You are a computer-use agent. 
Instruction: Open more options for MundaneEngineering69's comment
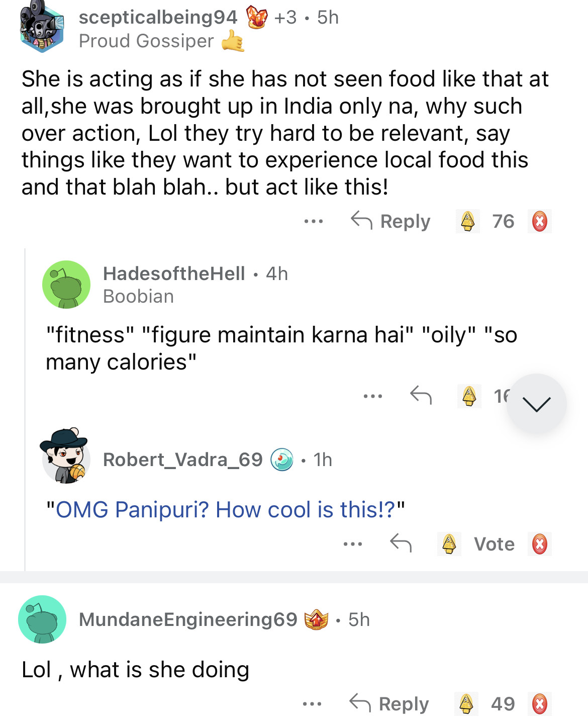point(312,704)
